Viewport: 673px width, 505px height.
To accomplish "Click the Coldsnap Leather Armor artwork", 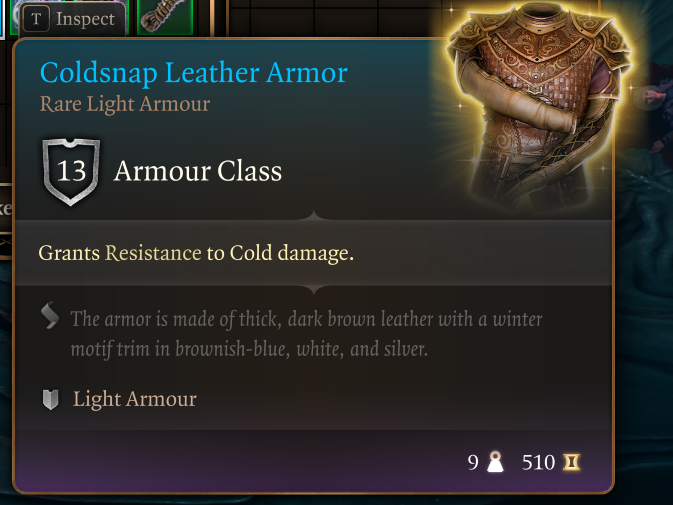I will pyautogui.click(x=540, y=105).
